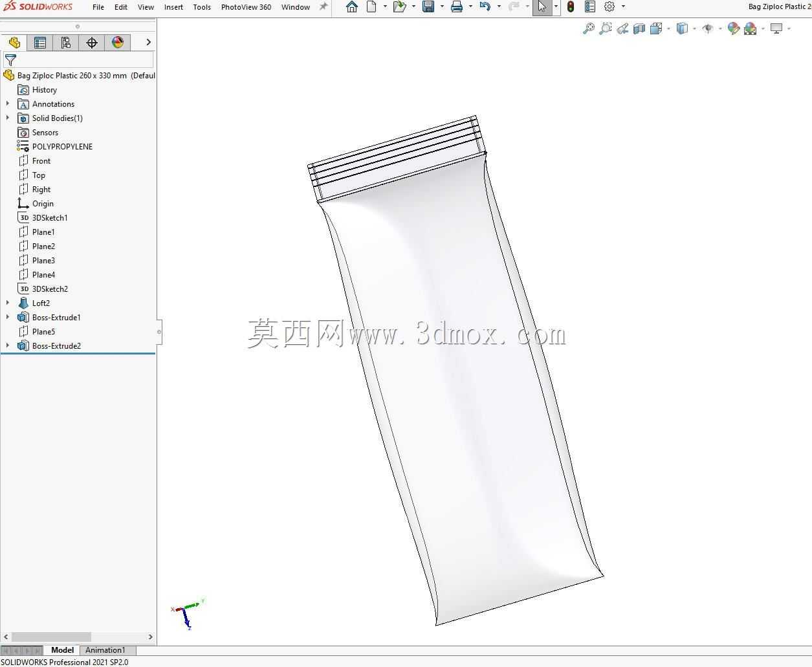Click the Open file icon
The image size is (812, 667).
[399, 7]
